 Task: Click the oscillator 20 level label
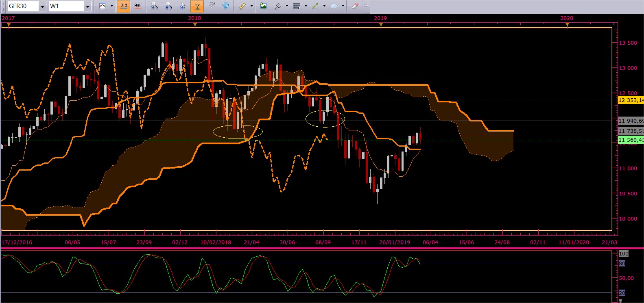pos(622,293)
